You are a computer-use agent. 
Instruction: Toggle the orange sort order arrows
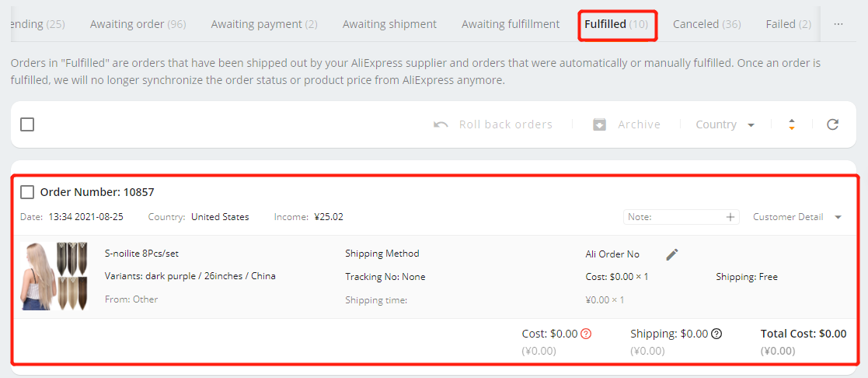(792, 124)
